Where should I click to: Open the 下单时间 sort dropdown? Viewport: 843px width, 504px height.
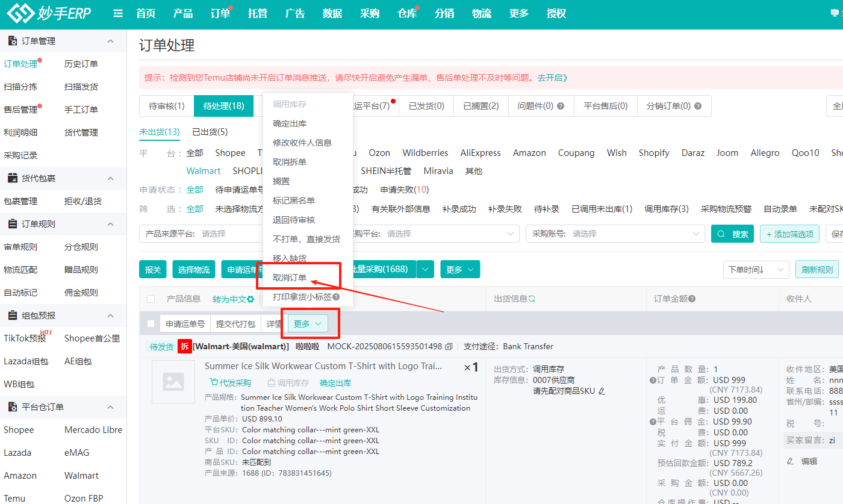point(756,270)
